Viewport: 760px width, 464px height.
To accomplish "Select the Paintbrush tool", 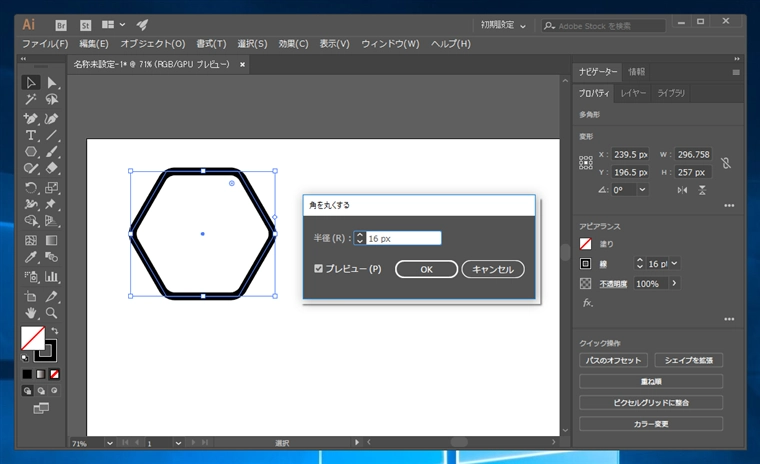I will click(51, 152).
